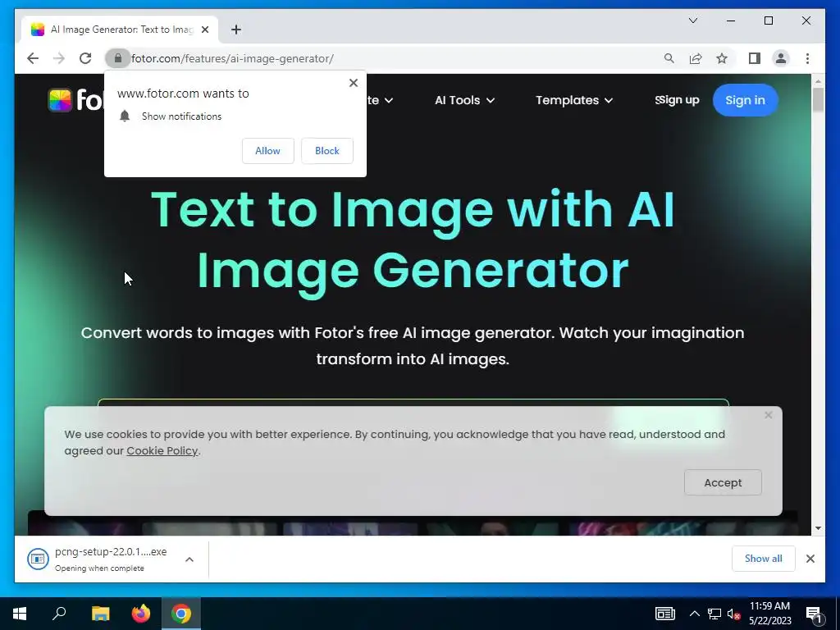Click Show all downloads
This screenshot has width=840, height=630.
point(763,559)
